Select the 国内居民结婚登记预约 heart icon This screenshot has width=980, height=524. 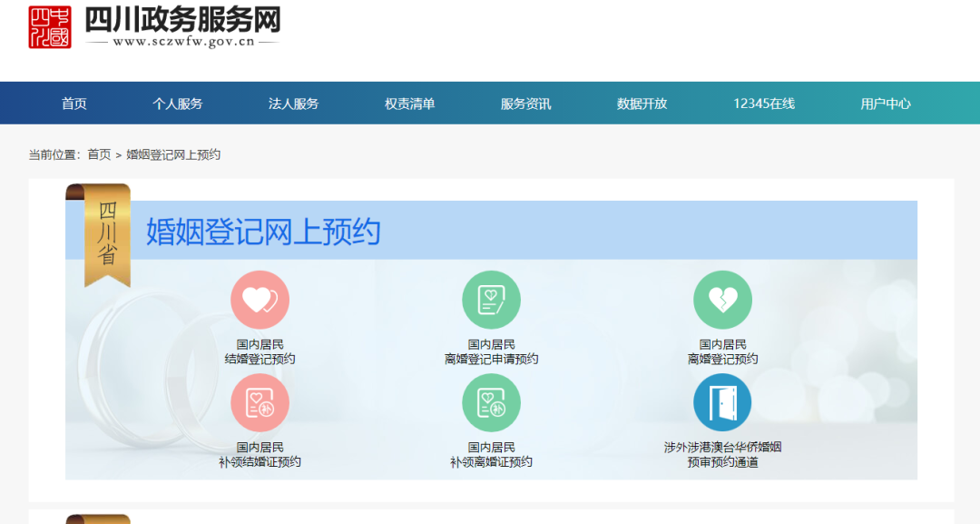tap(261, 299)
